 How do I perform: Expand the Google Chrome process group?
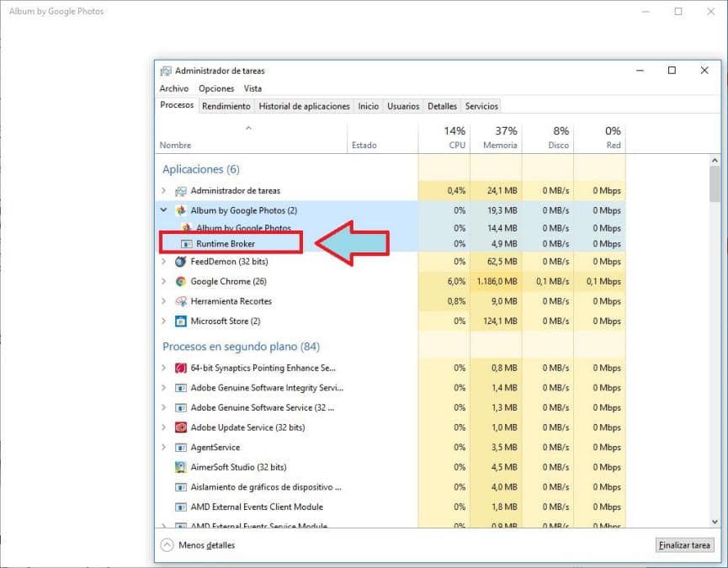click(x=164, y=281)
